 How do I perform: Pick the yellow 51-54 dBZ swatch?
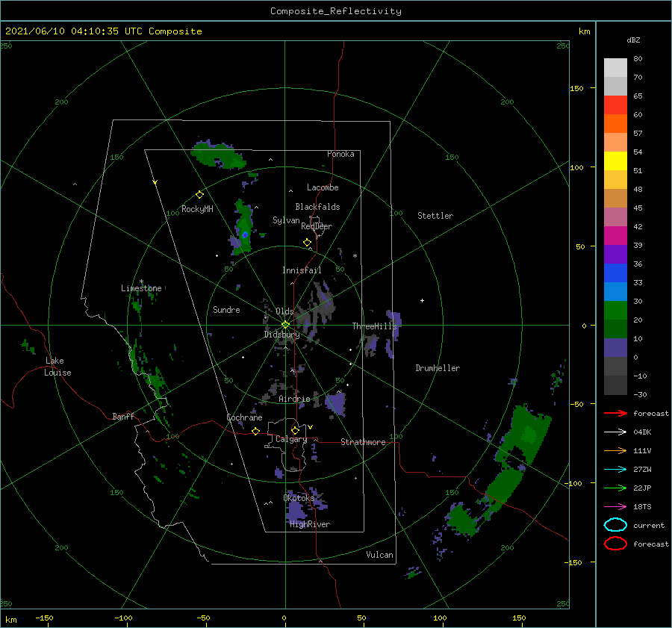click(615, 161)
